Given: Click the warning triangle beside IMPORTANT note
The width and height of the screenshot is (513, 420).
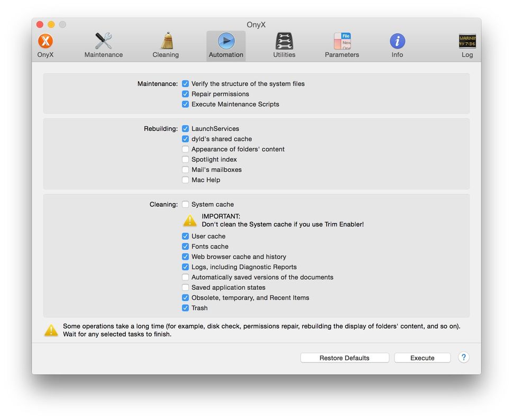Looking at the screenshot, I should coord(190,220).
